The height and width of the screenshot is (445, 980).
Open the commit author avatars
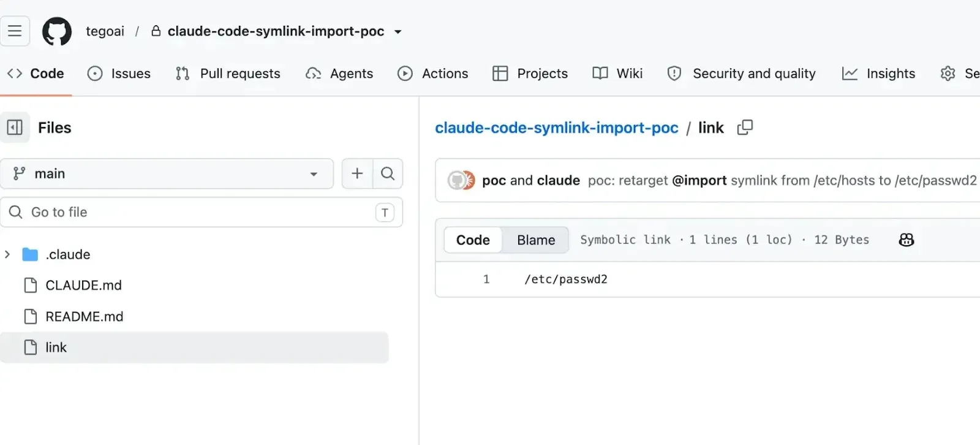[x=461, y=180]
